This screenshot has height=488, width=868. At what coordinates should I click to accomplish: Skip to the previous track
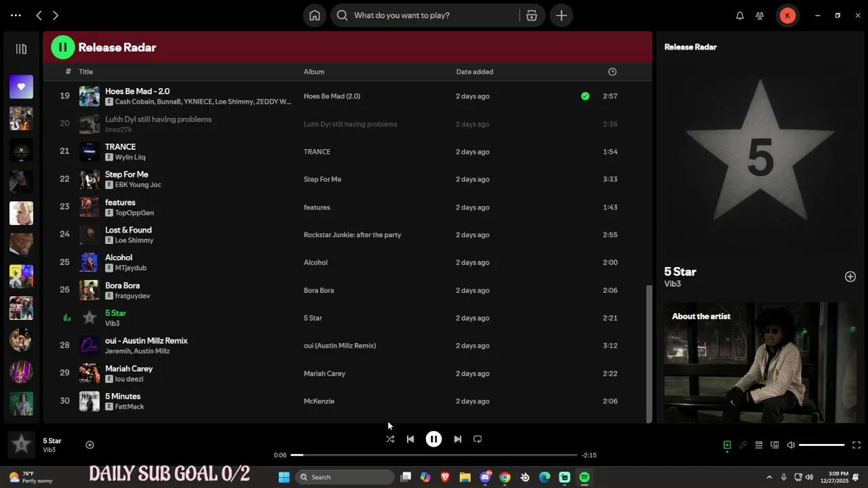tap(410, 439)
